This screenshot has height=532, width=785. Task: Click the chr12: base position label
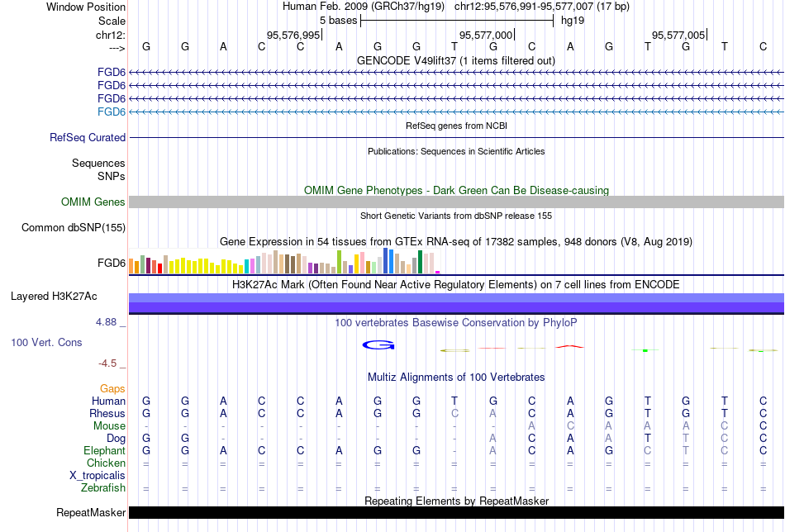point(111,35)
